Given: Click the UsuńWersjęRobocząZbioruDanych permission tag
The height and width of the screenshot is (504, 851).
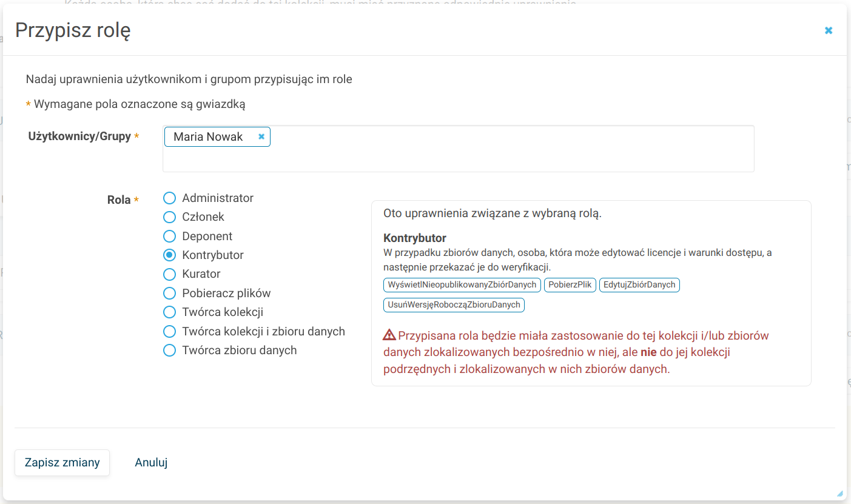Looking at the screenshot, I should [454, 305].
